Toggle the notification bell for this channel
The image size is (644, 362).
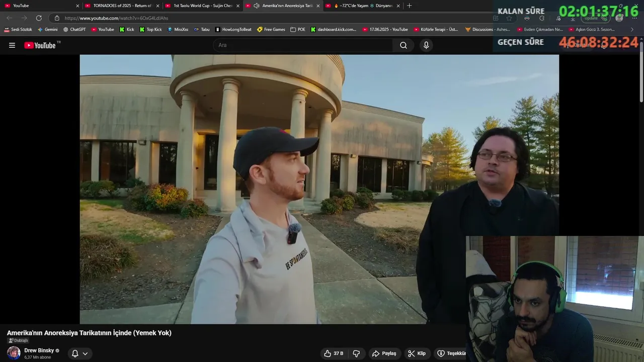pyautogui.click(x=75, y=353)
